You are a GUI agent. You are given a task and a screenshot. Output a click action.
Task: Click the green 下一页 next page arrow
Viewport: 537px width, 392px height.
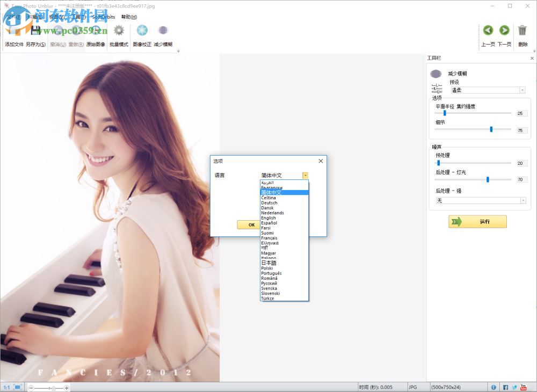point(504,31)
